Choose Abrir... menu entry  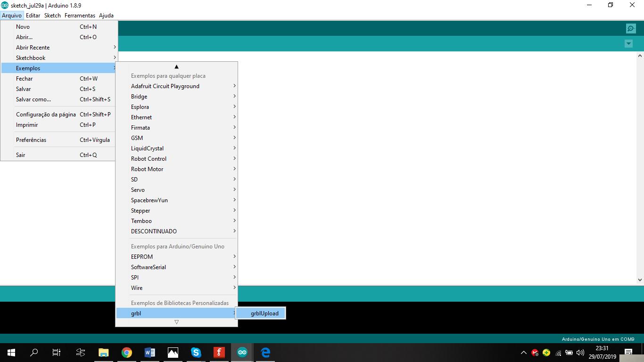click(59, 37)
